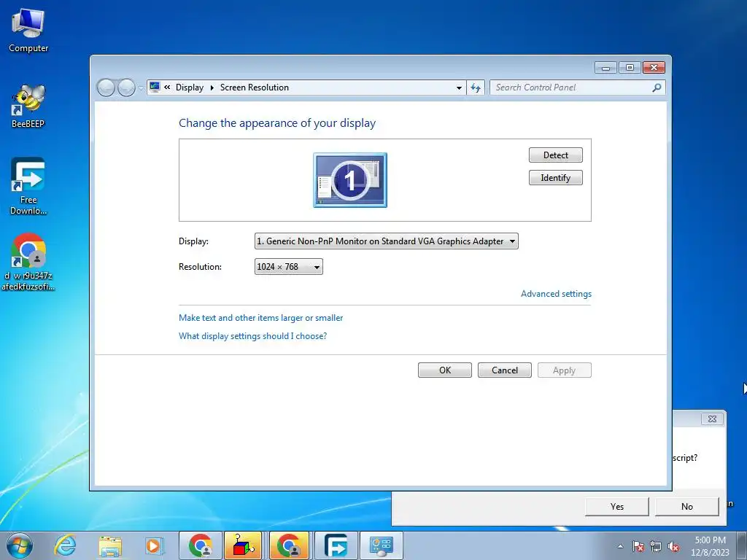Screen dimensions: 747x560
Task: Open Advanced settings link
Action: 556,294
